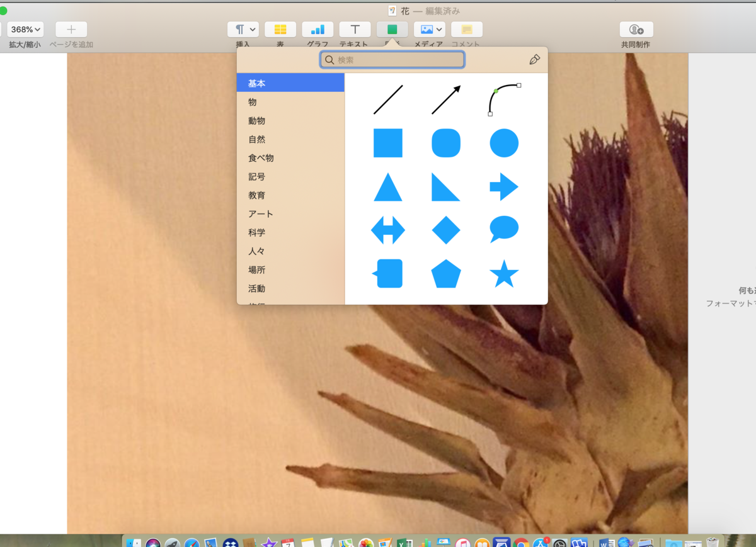Viewport: 756px width, 547px height.
Task: Open Safari from the Dock
Action: (x=192, y=543)
